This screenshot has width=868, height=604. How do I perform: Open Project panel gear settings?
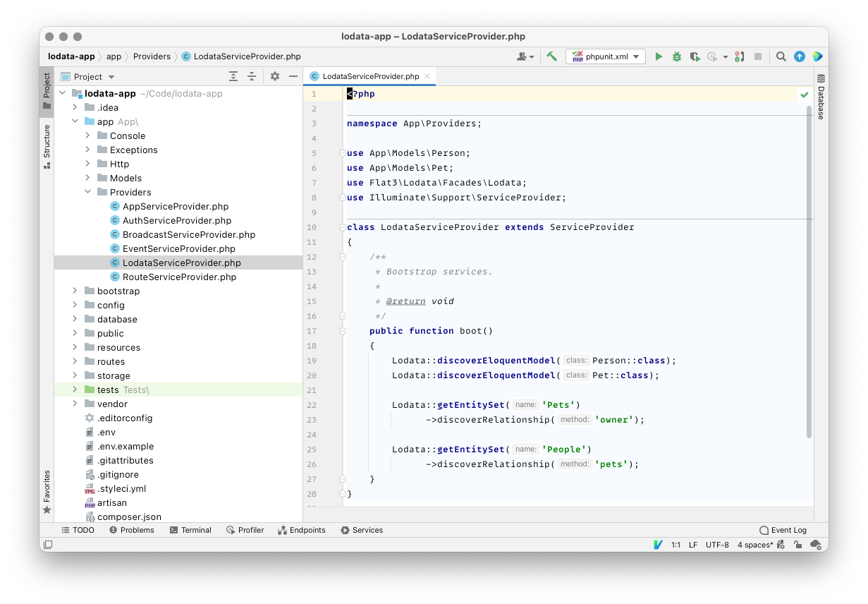tap(275, 76)
